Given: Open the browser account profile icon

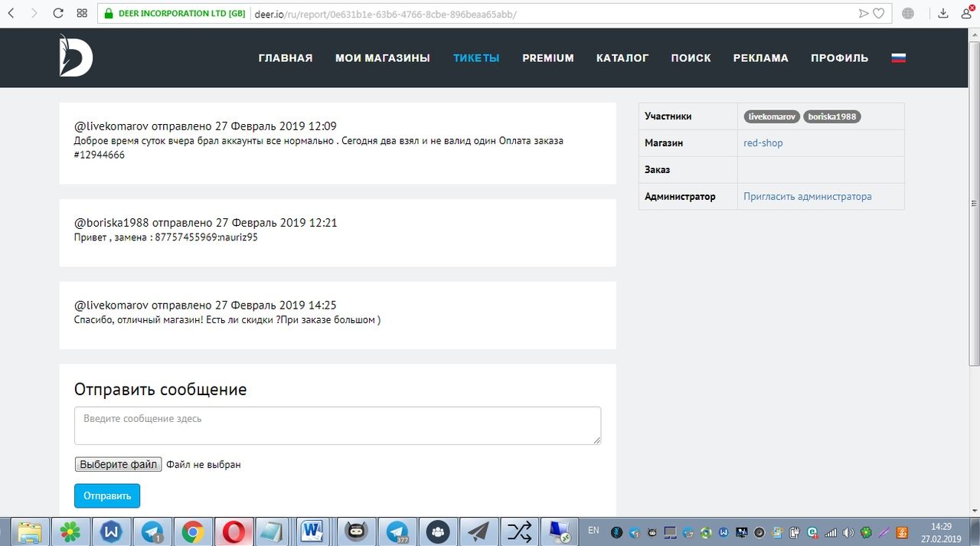Looking at the screenshot, I should point(968,13).
